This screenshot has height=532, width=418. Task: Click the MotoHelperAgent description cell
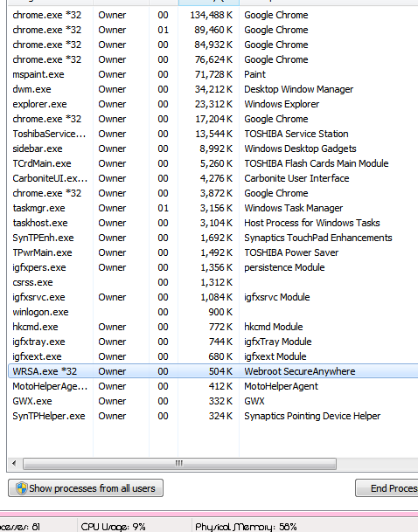tap(282, 386)
